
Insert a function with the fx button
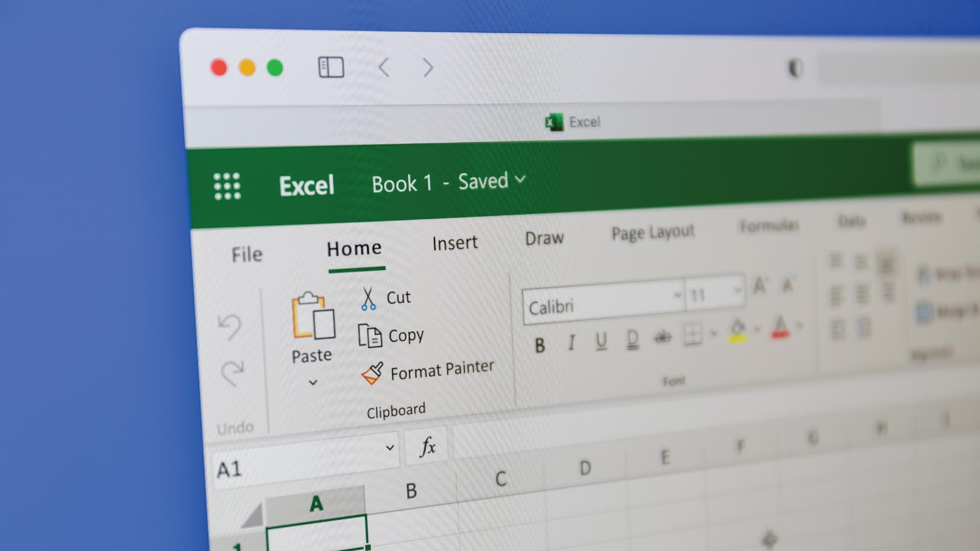point(428,447)
